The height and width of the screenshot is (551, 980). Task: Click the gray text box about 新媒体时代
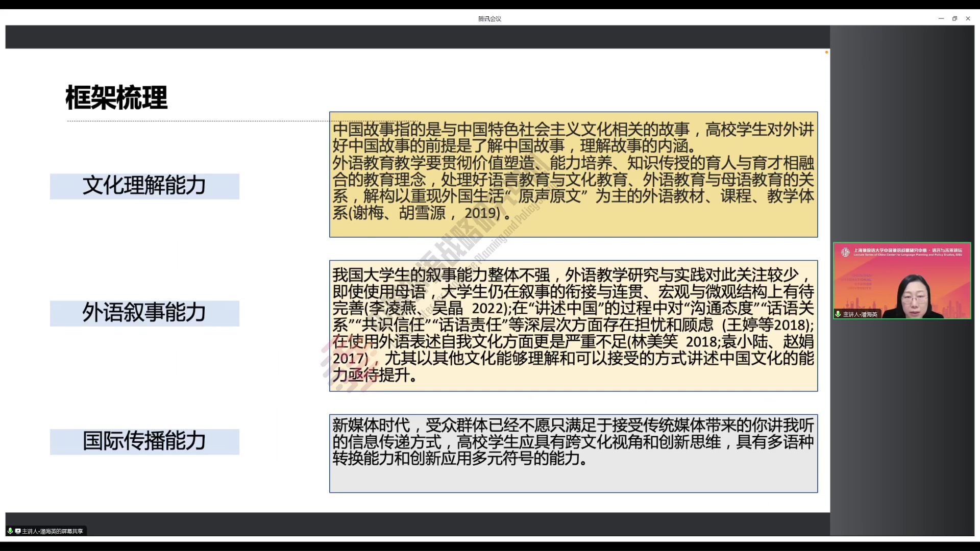pos(573,453)
